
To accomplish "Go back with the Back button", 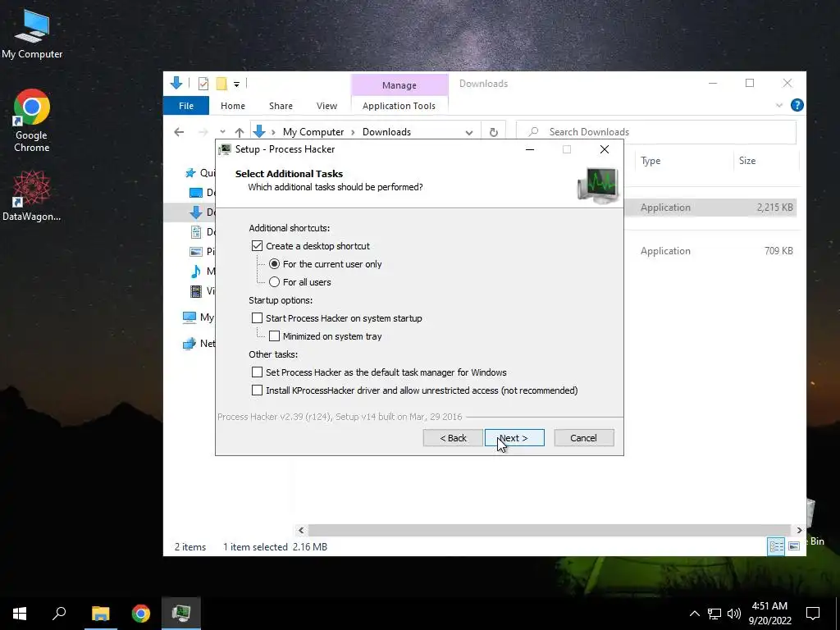I will click(x=453, y=438).
